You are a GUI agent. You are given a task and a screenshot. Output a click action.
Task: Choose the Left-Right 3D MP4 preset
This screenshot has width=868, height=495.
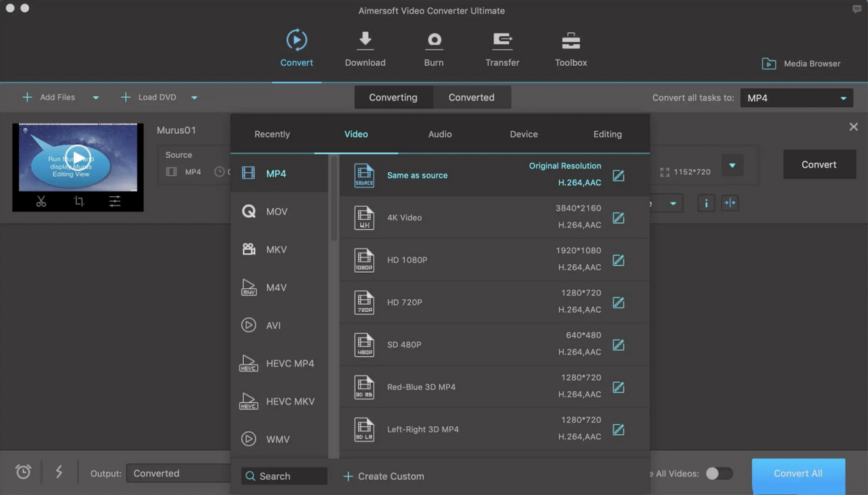[x=495, y=429]
